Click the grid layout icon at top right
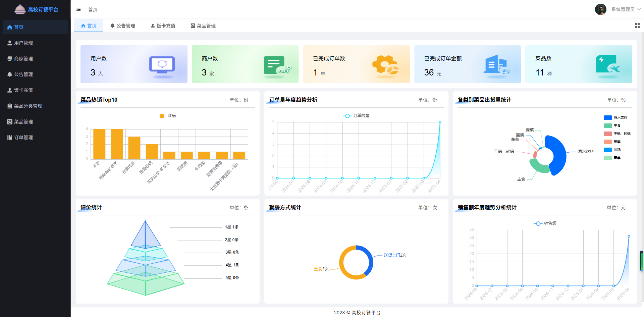644x317 pixels. coord(637,25)
